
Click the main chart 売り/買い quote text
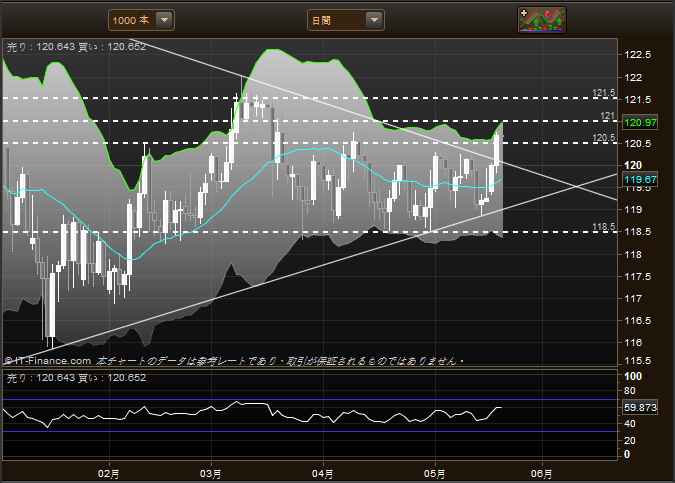click(77, 46)
